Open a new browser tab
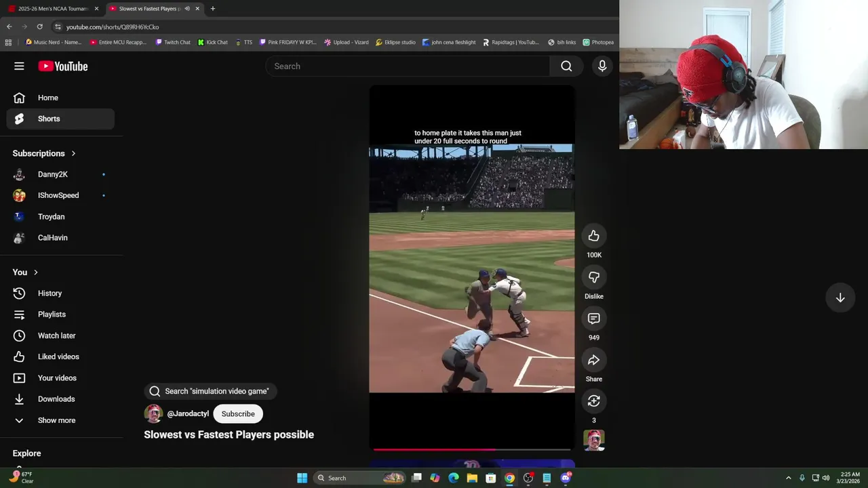 (212, 8)
